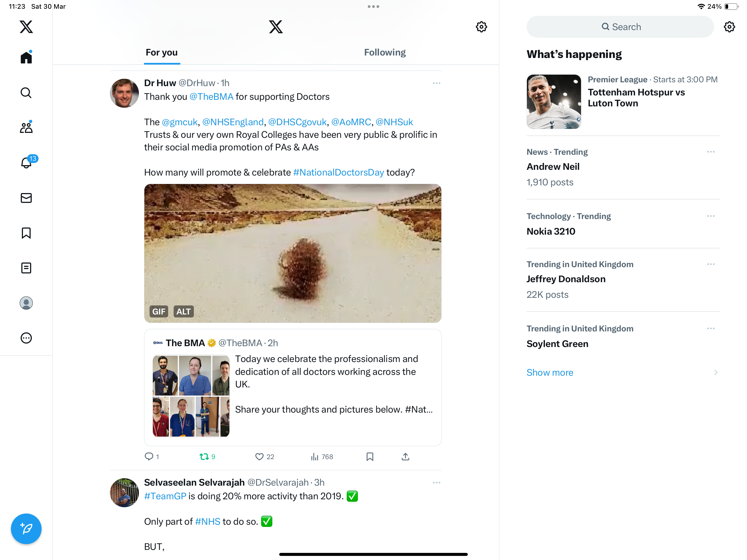
Task: Open the Home timeline icon in sidebar
Action: point(26,57)
